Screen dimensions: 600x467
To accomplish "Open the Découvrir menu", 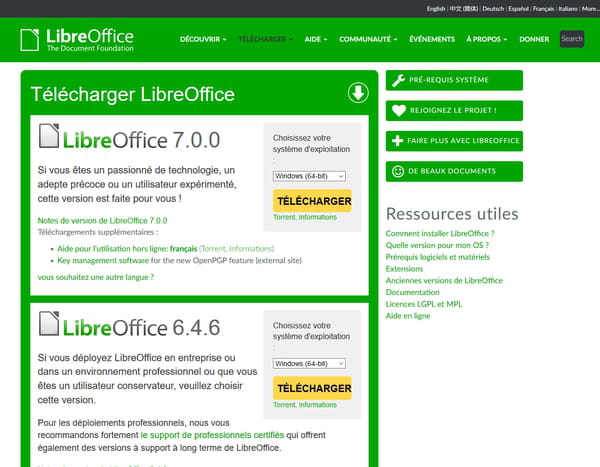I will (203, 39).
